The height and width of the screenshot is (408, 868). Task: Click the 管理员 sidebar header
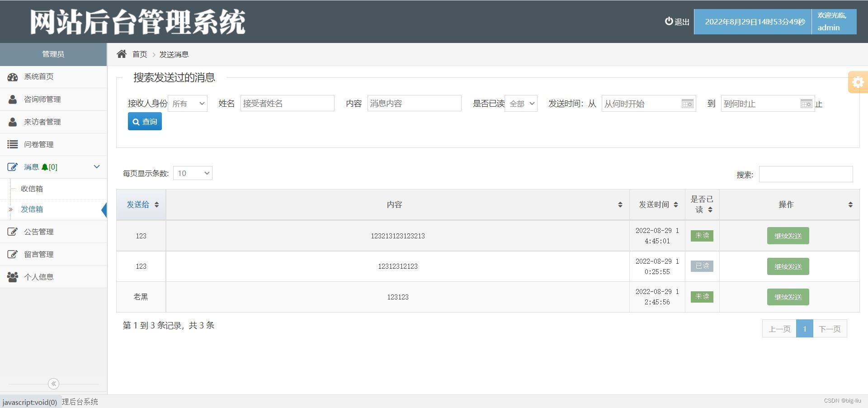[x=53, y=54]
